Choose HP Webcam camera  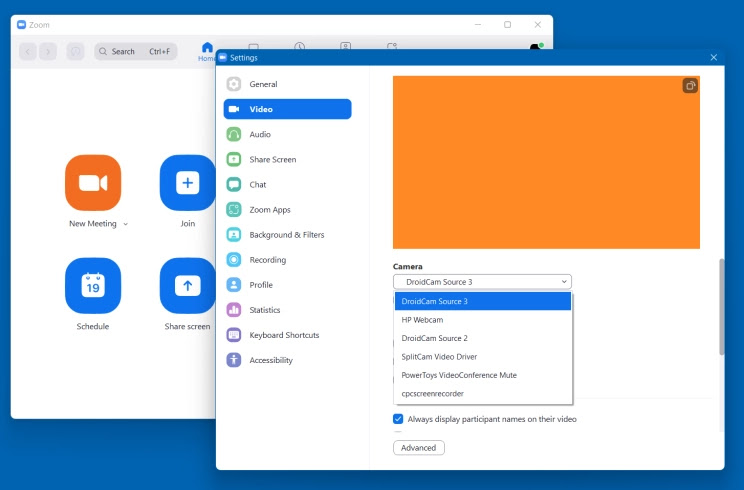click(483, 320)
